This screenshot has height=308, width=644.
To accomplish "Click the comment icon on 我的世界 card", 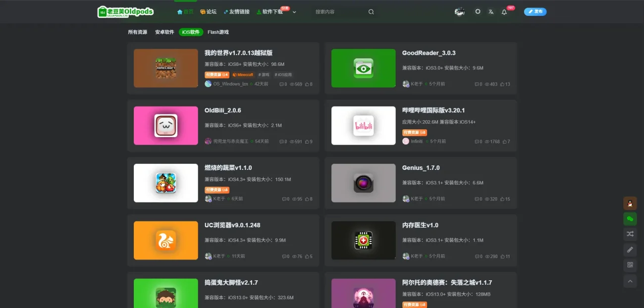I will tap(283, 84).
